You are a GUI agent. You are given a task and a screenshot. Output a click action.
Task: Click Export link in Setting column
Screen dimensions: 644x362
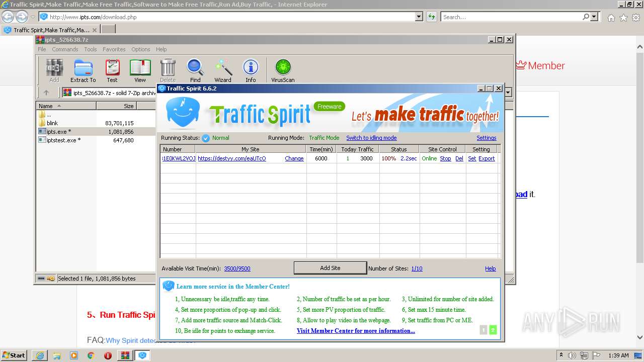(487, 158)
